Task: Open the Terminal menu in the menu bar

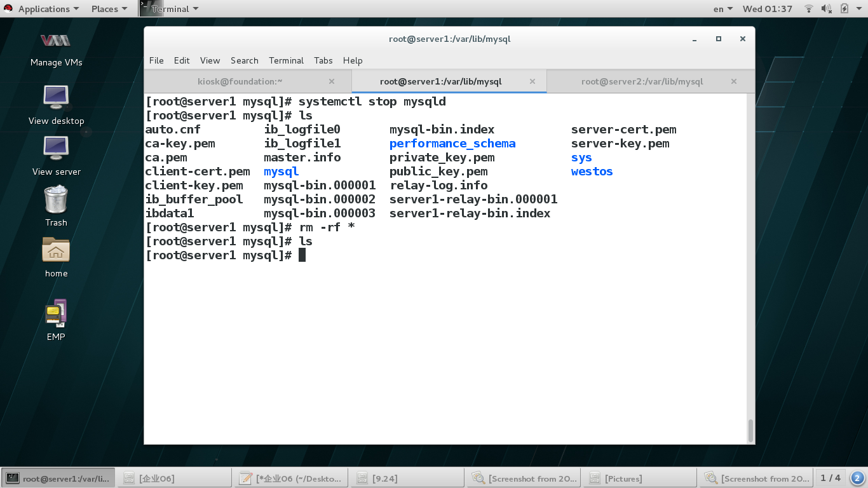Action: (x=286, y=60)
